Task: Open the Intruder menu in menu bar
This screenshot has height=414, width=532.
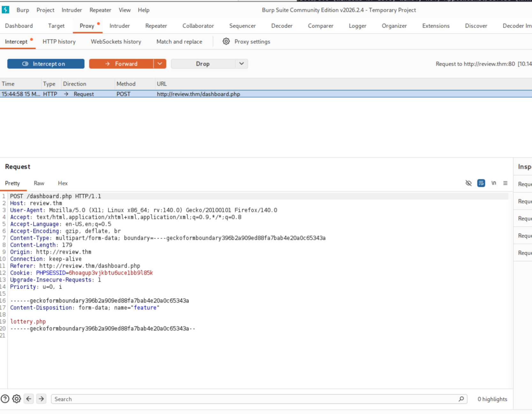Action: pyautogui.click(x=72, y=10)
